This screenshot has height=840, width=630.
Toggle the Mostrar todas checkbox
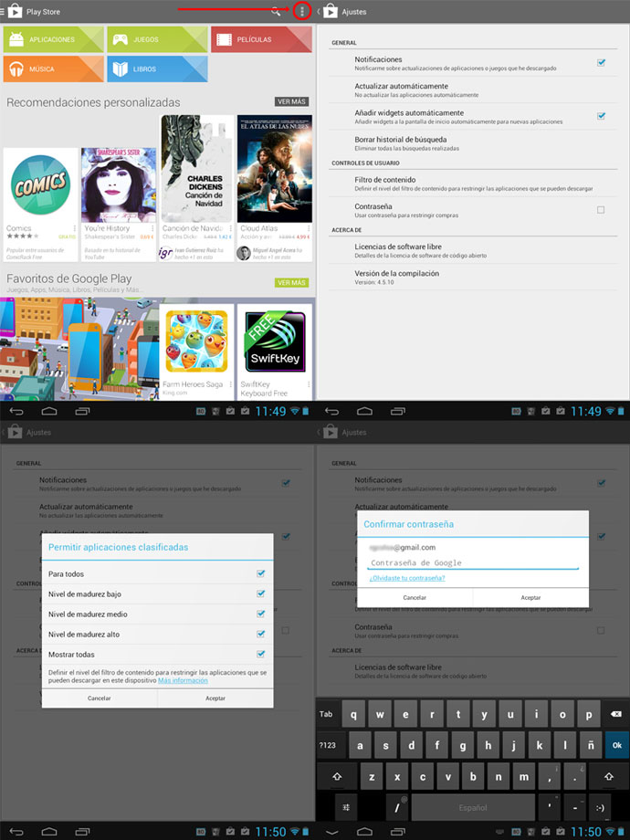(x=261, y=654)
